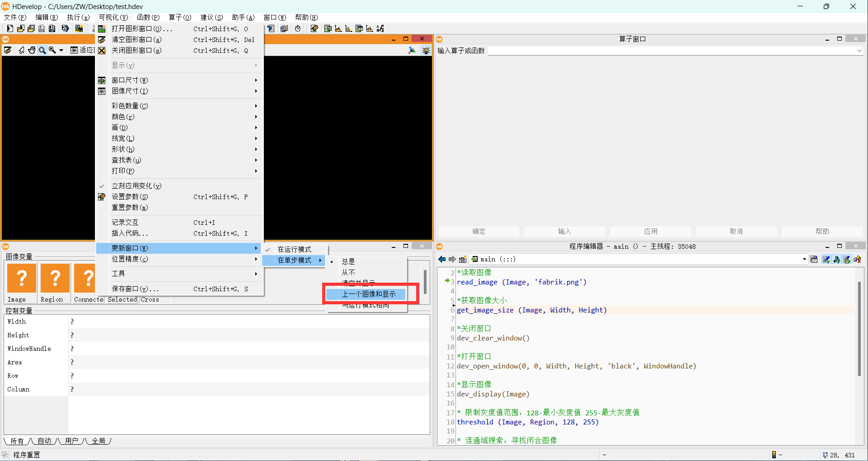
Task: Toggle 立刻应用变化 checked menu item
Action: 136,186
